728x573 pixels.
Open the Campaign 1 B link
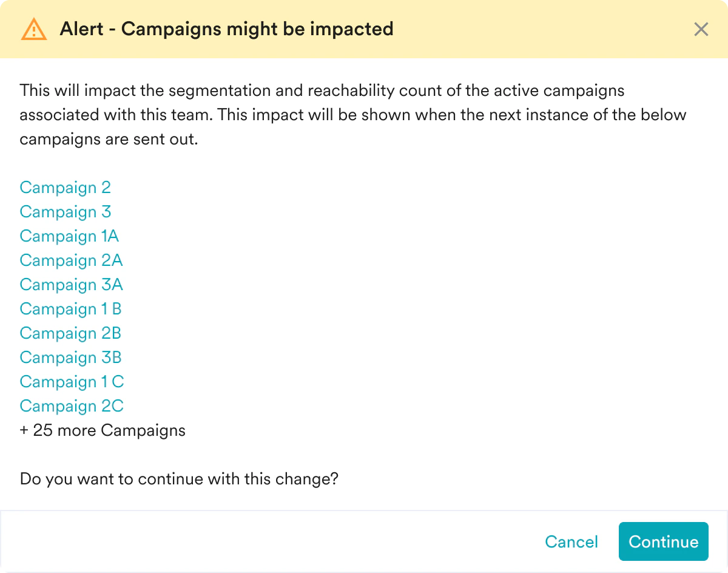pyautogui.click(x=70, y=309)
